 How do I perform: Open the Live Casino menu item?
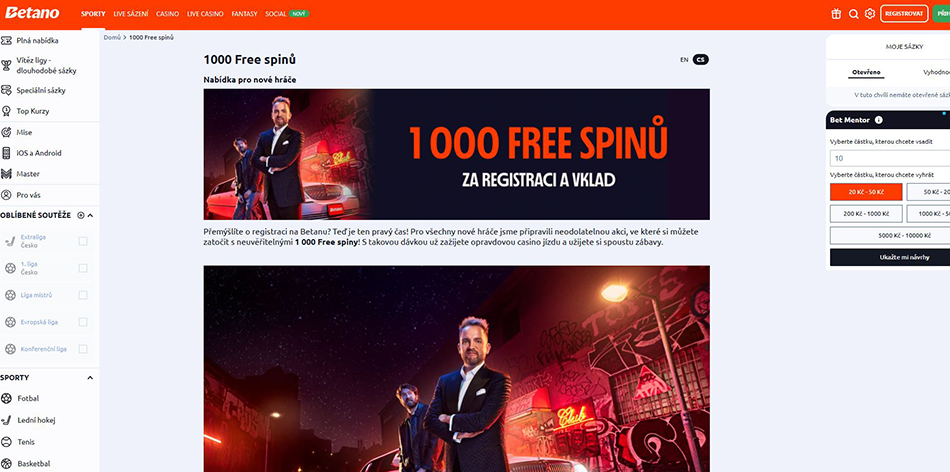tap(205, 13)
